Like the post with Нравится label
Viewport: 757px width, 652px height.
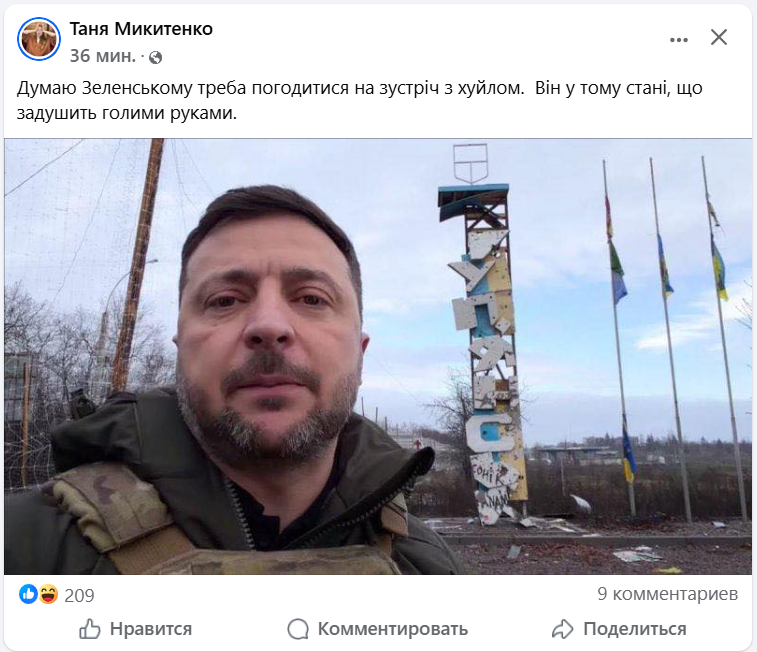[x=151, y=629]
